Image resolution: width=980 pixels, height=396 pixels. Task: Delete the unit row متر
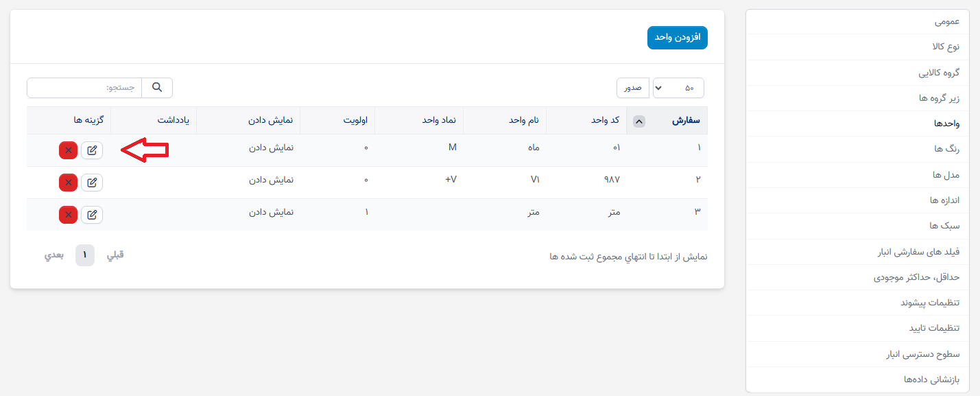[x=68, y=215]
